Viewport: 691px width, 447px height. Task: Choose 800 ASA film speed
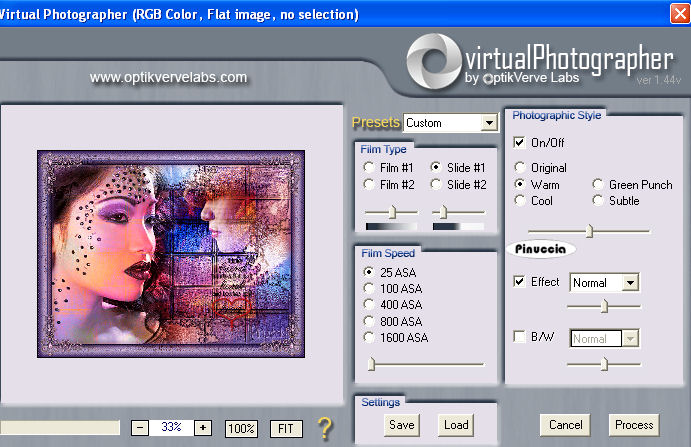(369, 321)
